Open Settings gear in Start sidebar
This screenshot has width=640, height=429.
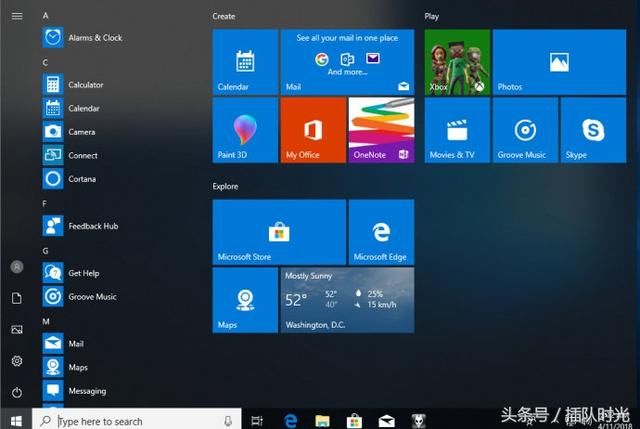pos(17,361)
